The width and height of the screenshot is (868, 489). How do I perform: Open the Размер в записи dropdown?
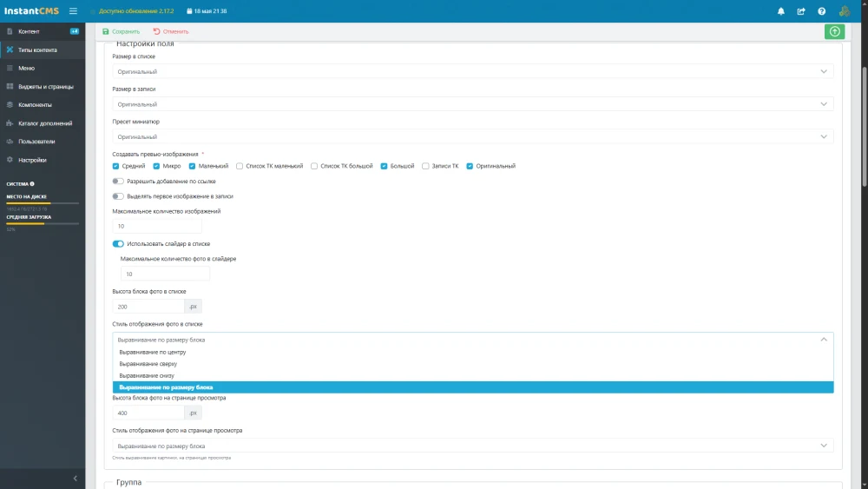point(473,104)
